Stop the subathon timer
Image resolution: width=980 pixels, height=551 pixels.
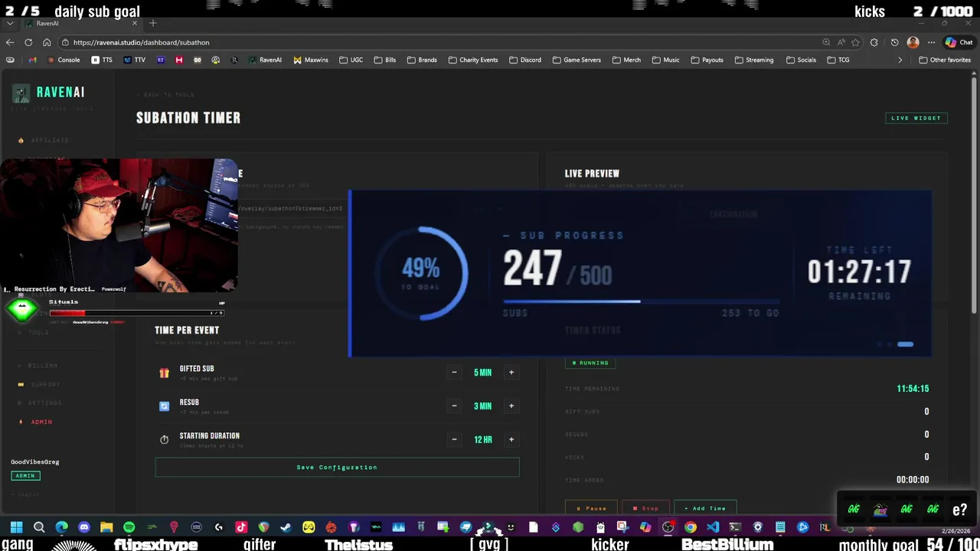coord(645,508)
